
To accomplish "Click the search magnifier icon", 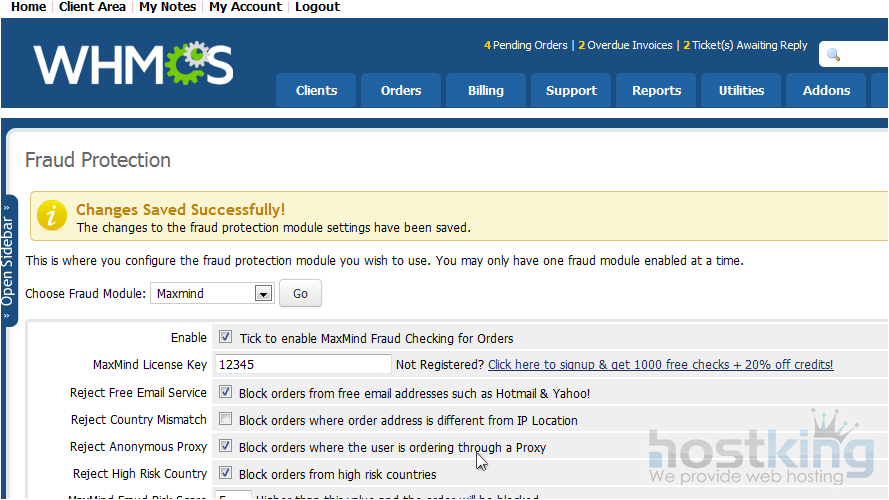I will click(x=833, y=54).
